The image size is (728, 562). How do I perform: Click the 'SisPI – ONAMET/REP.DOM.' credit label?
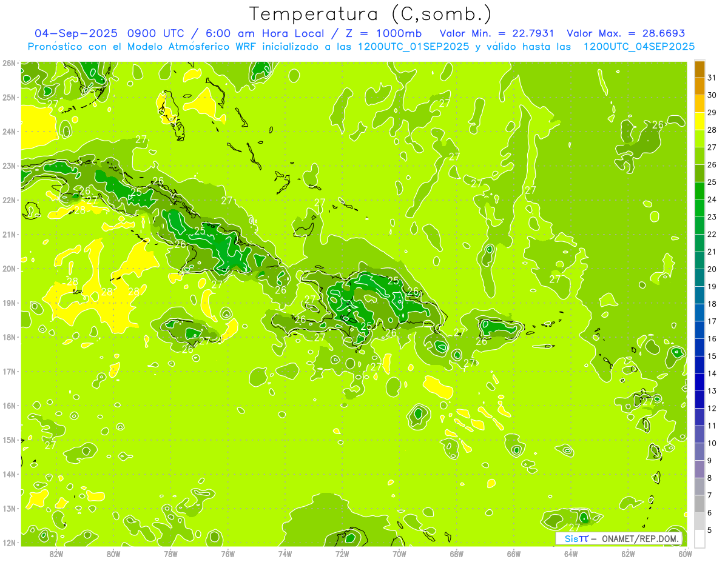click(x=619, y=538)
